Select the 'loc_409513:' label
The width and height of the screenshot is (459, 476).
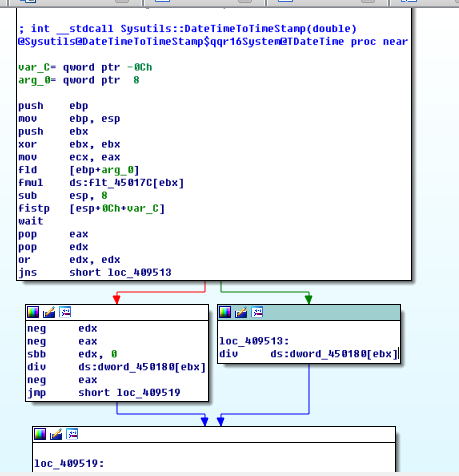[x=254, y=341]
